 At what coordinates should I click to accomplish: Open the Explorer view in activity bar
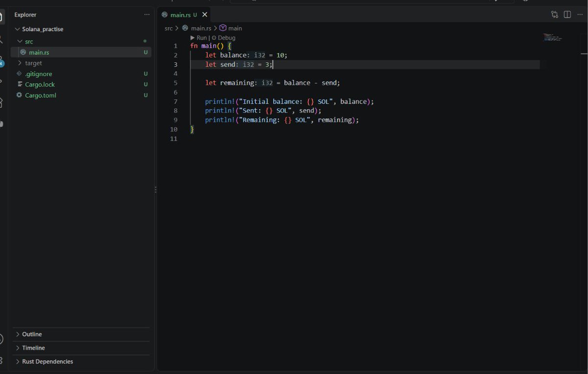(1, 16)
